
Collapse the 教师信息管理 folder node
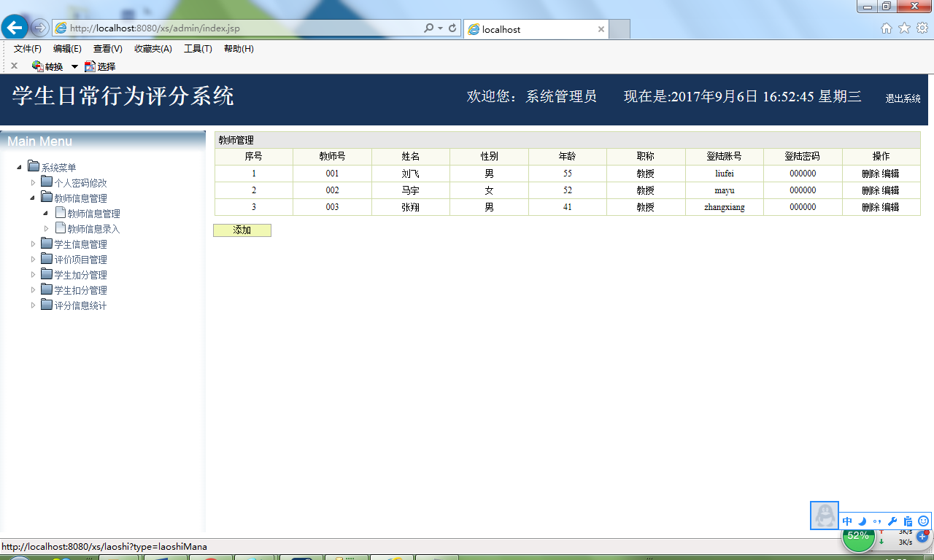(33, 198)
